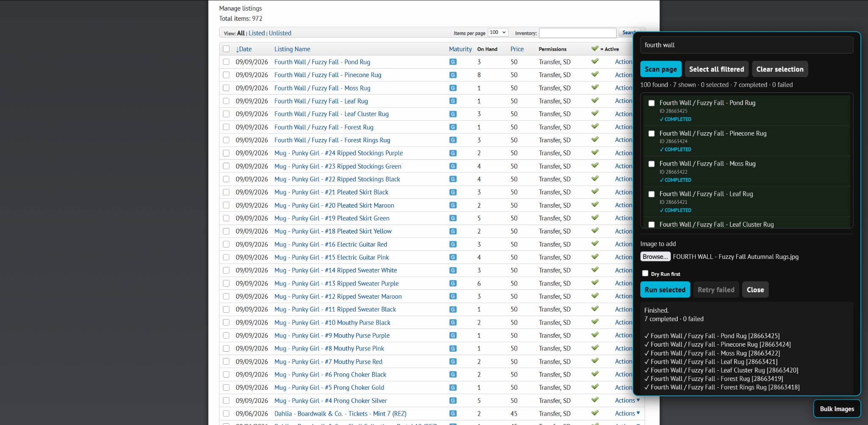Click the Scan page button
Screen dimensions: 868x425
(661, 69)
